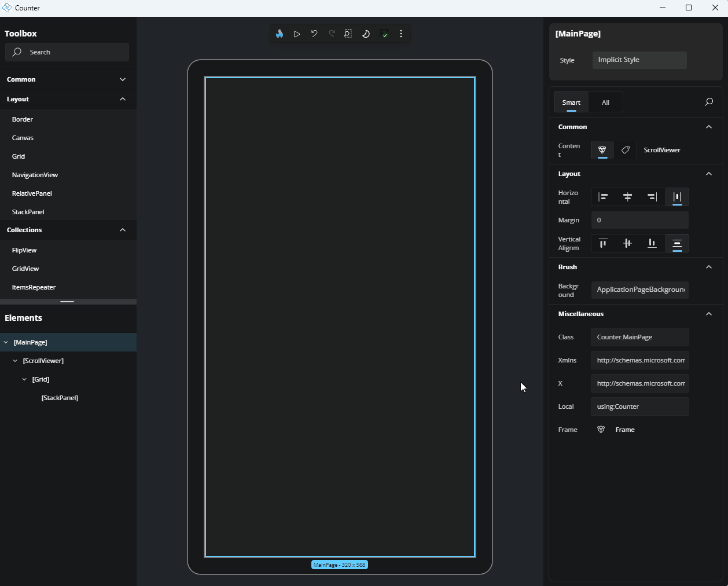Click the Undo icon in the toolbar
This screenshot has width=728, height=586.
tap(314, 34)
